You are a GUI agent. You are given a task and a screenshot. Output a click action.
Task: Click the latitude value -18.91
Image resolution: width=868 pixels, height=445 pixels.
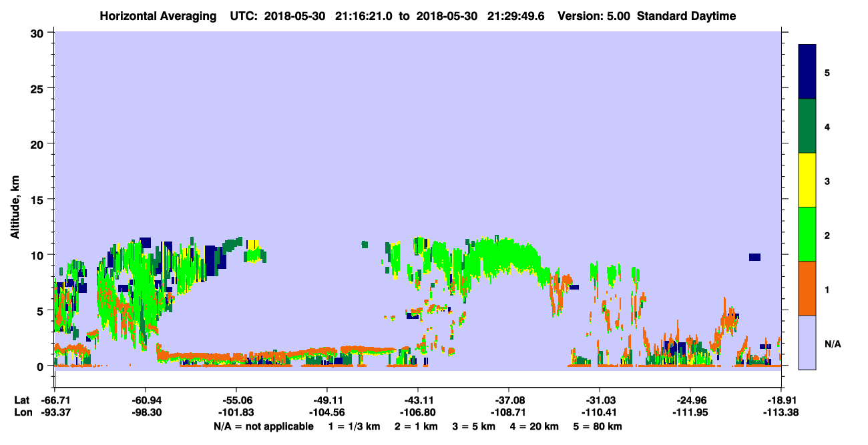(781, 400)
